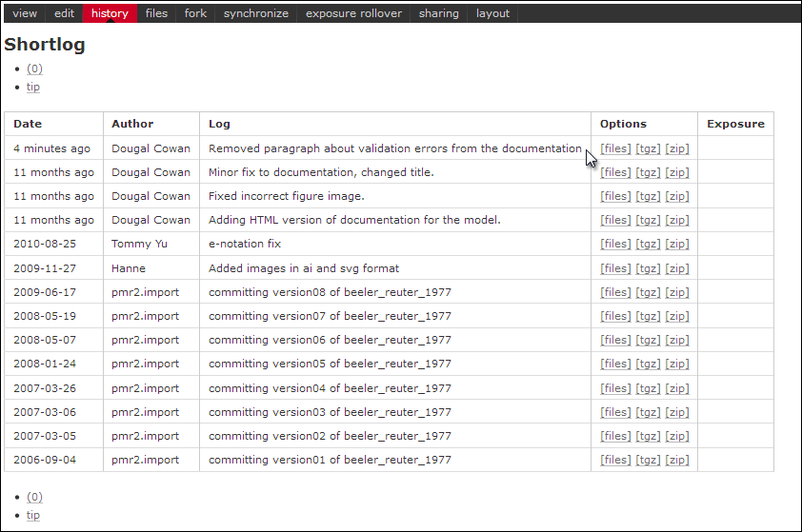The height and width of the screenshot is (532, 802).
Task: Open the view tab
Action: (25, 13)
